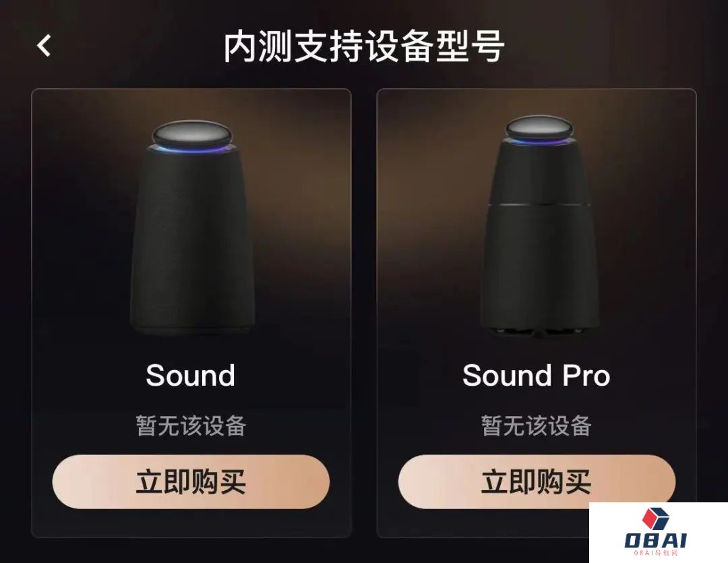
Task: Click the page title 内测支持设备型号
Action: pos(364,47)
